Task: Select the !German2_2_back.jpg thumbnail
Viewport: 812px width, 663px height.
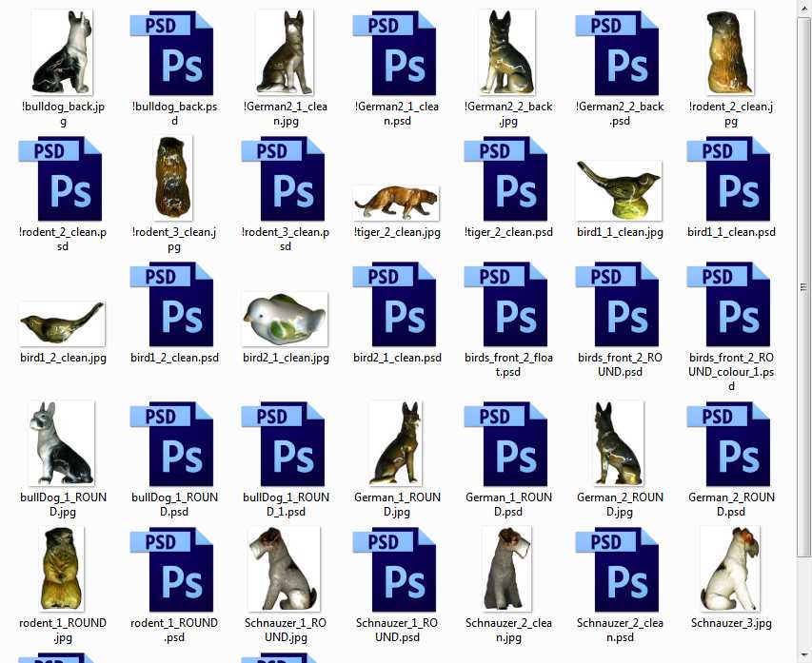Action: 508,52
